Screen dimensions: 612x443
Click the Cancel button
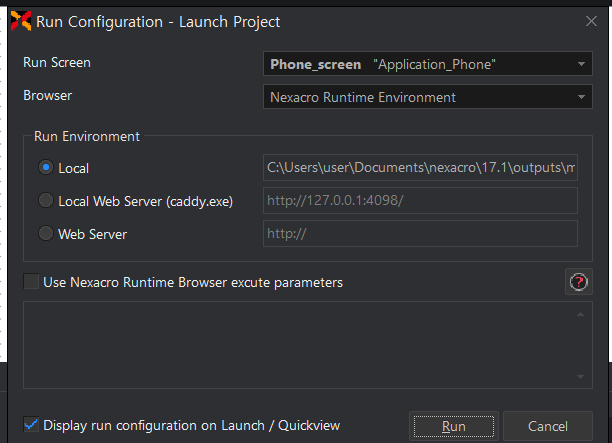[x=548, y=426]
